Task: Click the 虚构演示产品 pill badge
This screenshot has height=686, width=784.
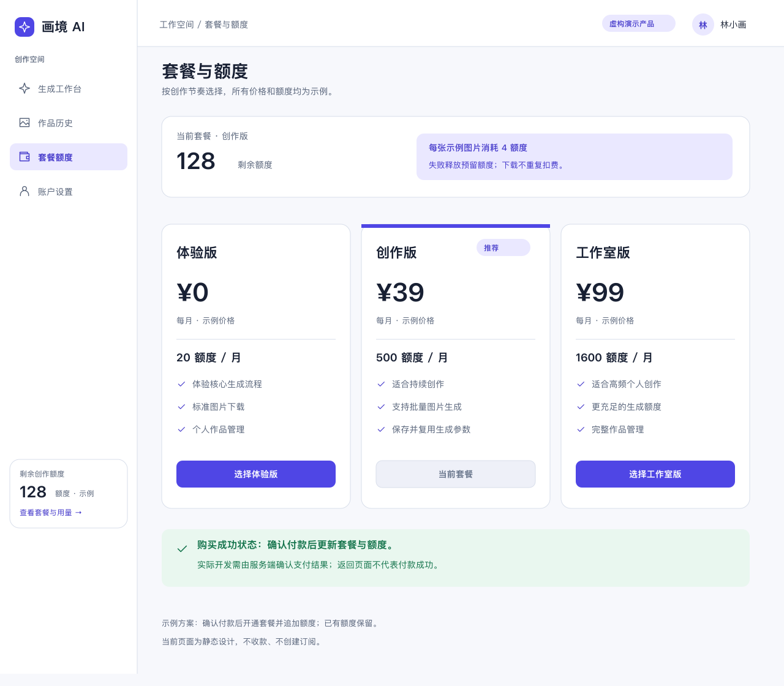Action: pos(639,23)
